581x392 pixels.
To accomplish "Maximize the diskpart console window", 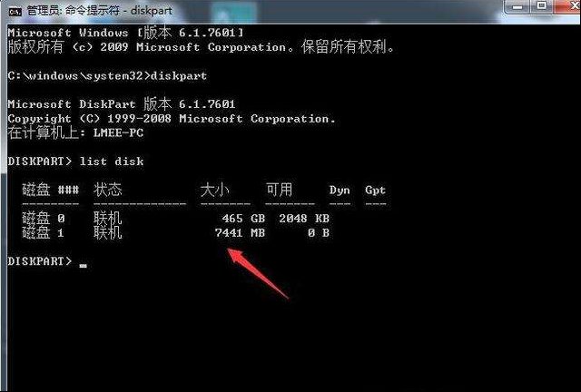I will [x=541, y=6].
